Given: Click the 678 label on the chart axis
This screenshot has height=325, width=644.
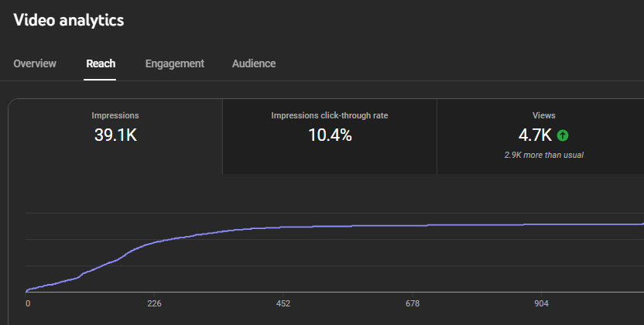Looking at the screenshot, I should click(x=413, y=303).
